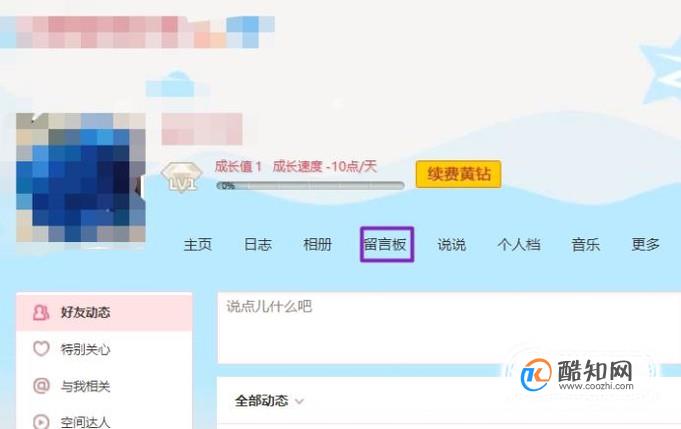Viewport: 681px width, 429px height.
Task: Click the blurred profile avatar picture
Action: pyautogui.click(x=81, y=177)
